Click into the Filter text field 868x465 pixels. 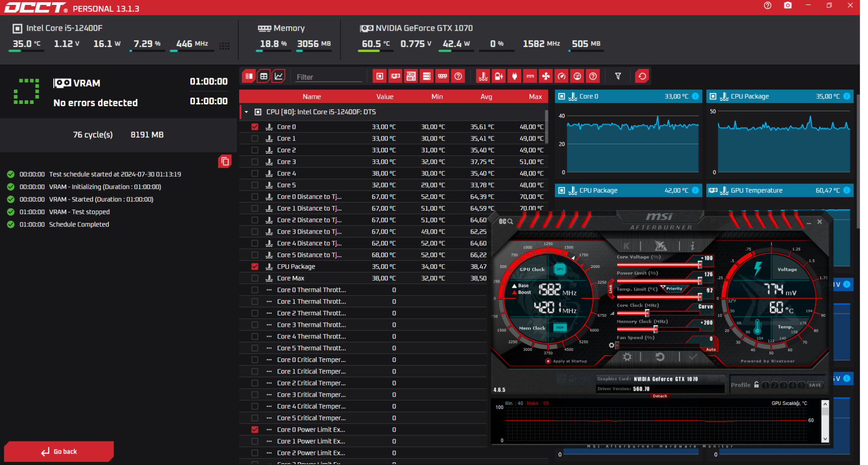click(x=329, y=77)
